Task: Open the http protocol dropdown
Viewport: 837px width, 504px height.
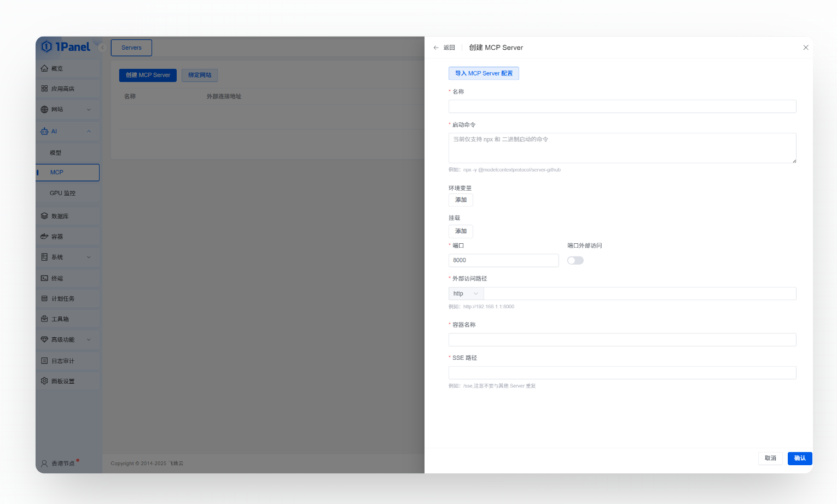Action: click(x=466, y=294)
